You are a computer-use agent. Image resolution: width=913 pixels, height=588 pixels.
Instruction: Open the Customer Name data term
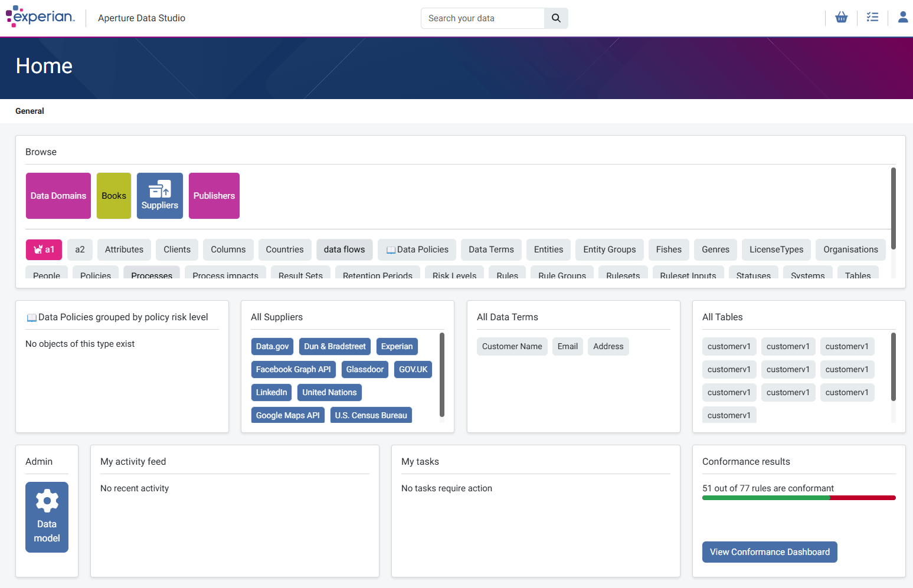[x=512, y=346]
